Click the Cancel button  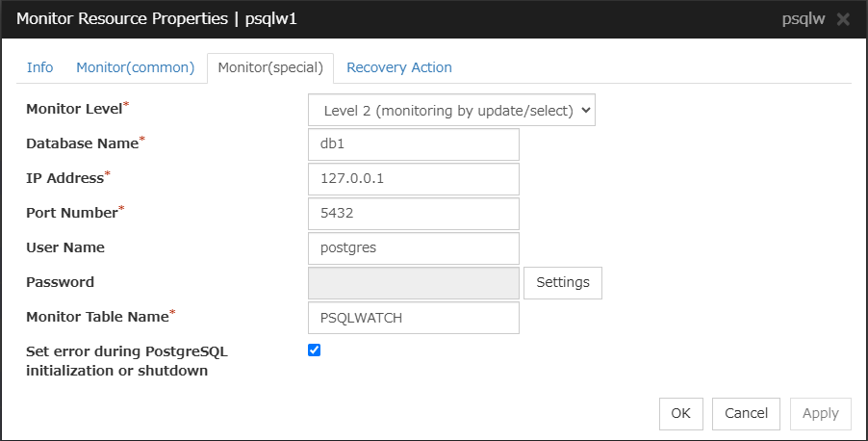(746, 413)
